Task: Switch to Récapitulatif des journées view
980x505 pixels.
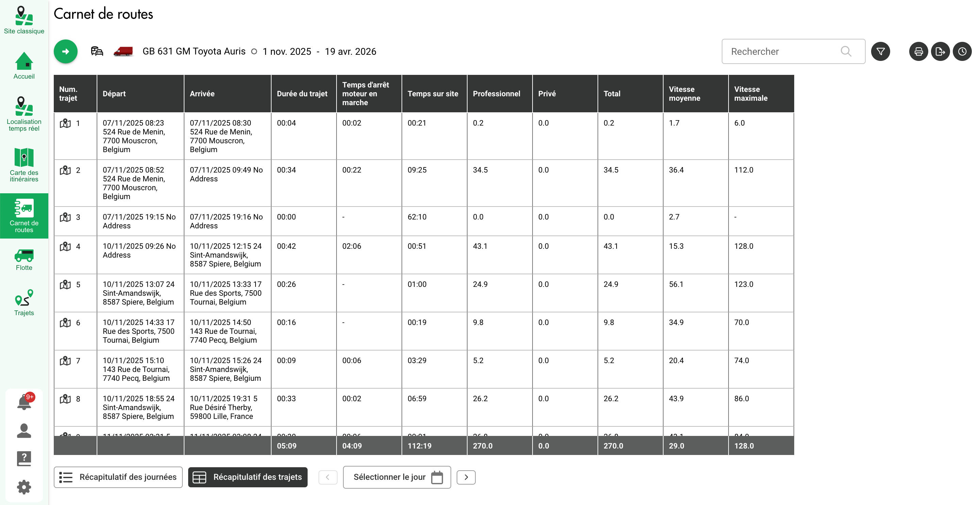Action: click(118, 477)
